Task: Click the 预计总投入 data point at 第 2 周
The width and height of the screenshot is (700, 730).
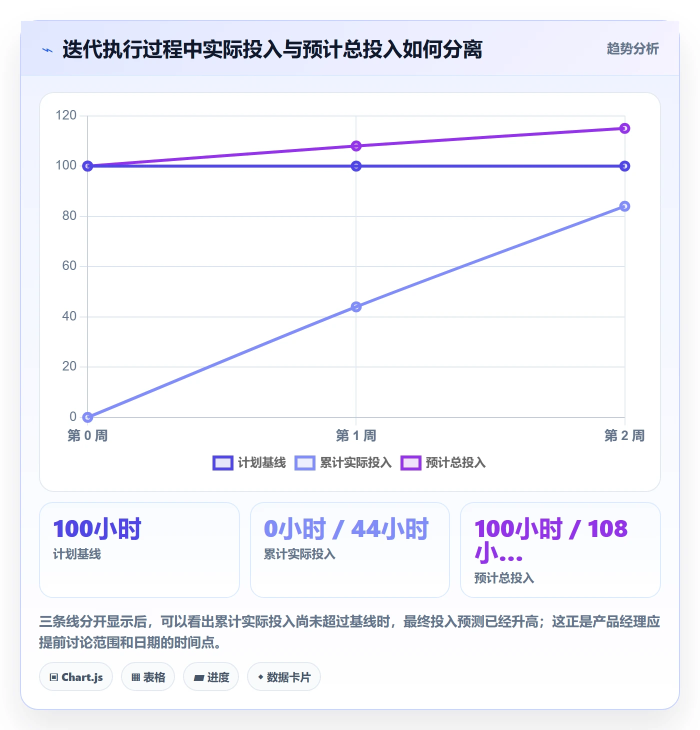Action: point(624,128)
